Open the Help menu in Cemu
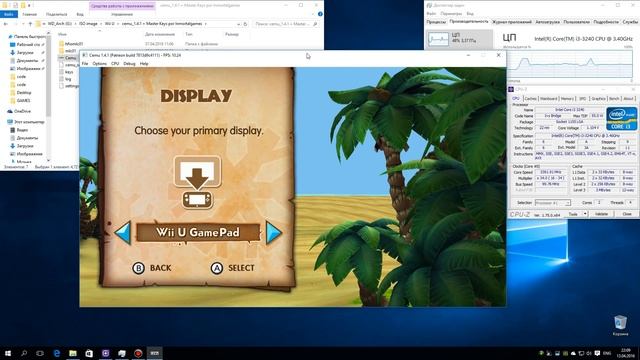The image size is (640, 360). (x=144, y=64)
